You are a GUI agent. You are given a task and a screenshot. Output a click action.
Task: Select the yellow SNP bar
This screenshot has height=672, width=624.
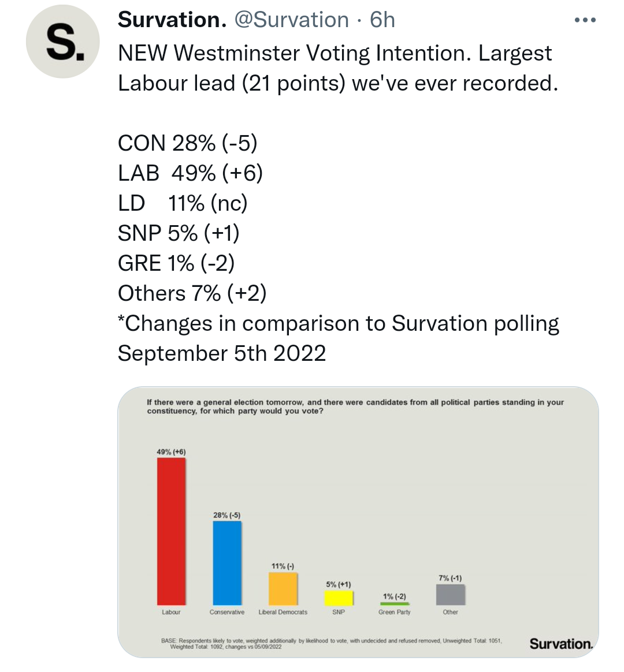(x=339, y=598)
